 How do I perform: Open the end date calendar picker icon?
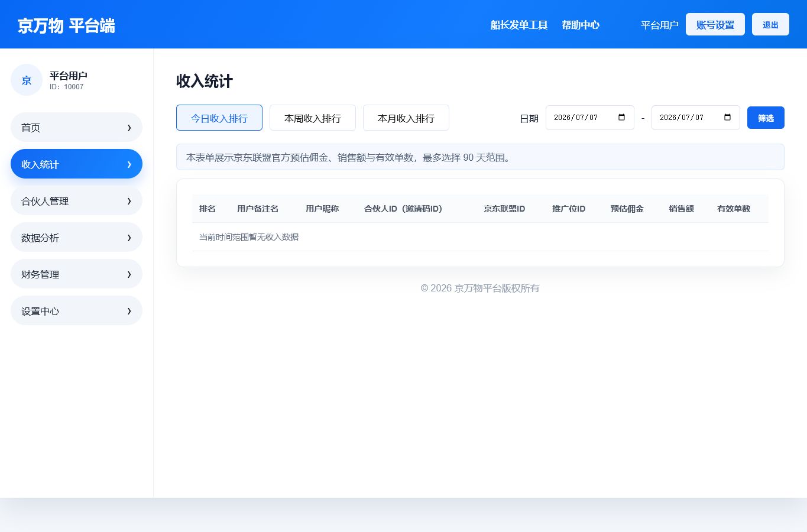pos(727,117)
